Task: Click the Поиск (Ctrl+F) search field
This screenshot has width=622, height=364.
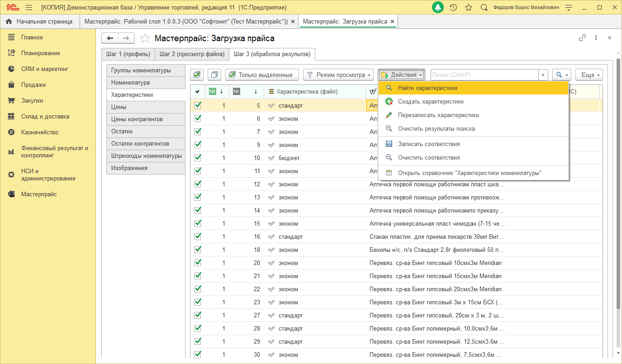Action: click(x=484, y=75)
